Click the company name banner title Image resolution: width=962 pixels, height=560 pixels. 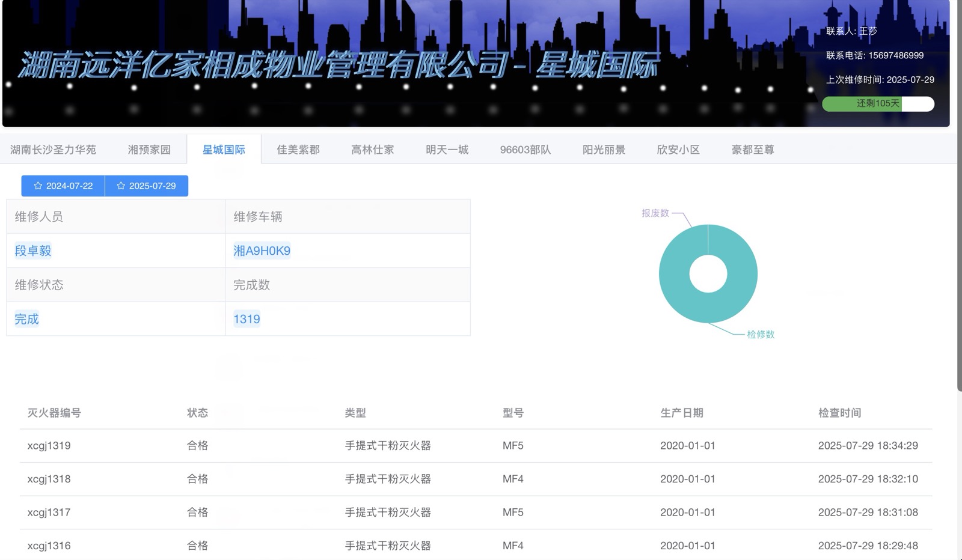tap(339, 65)
